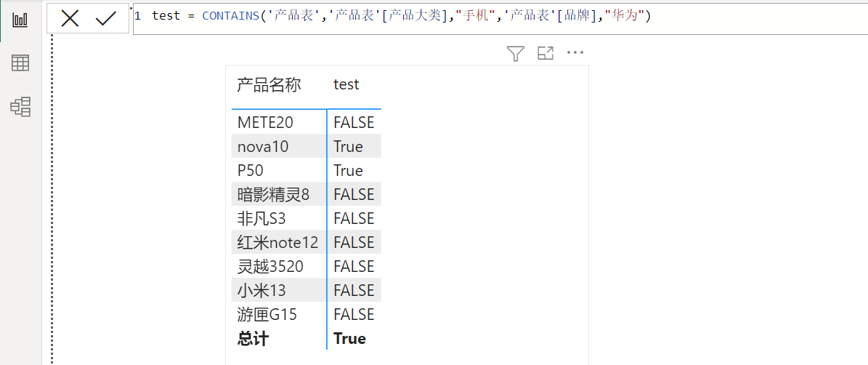Viewport: 868px width, 365px height.
Task: Select the 暗影精灵8 cell
Action: tap(280, 194)
